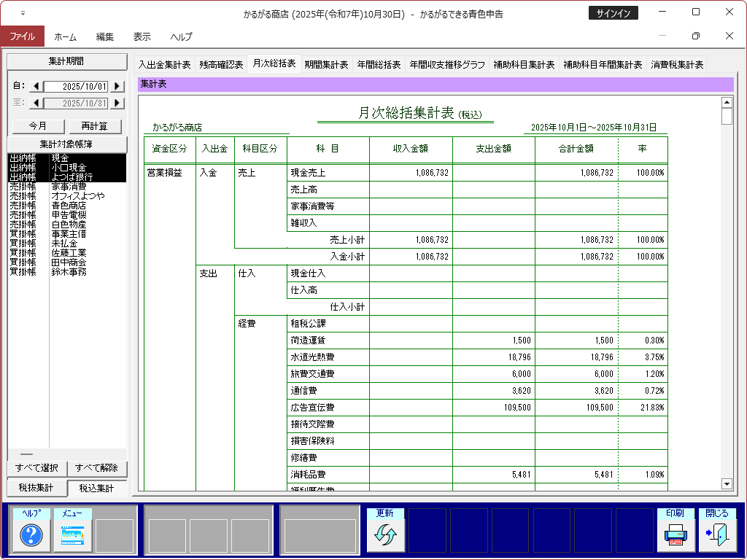Click the Update refresh arrows icon
The width and height of the screenshot is (747, 560).
(x=384, y=536)
